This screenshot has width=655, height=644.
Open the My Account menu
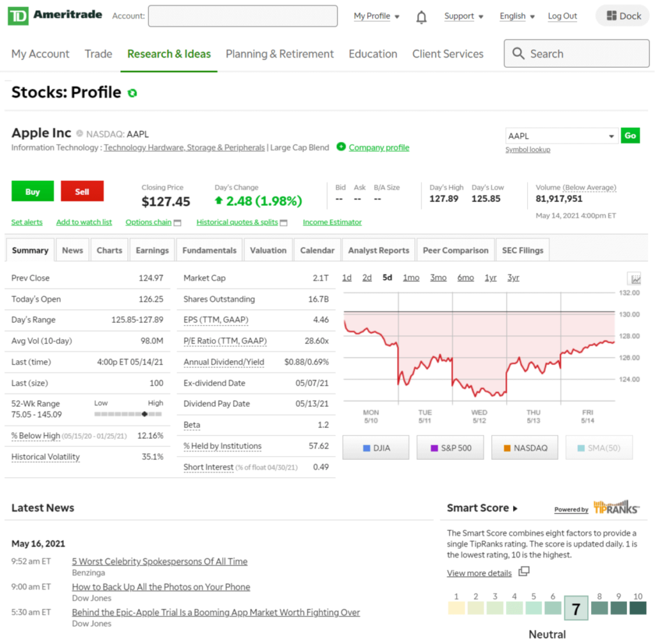40,54
